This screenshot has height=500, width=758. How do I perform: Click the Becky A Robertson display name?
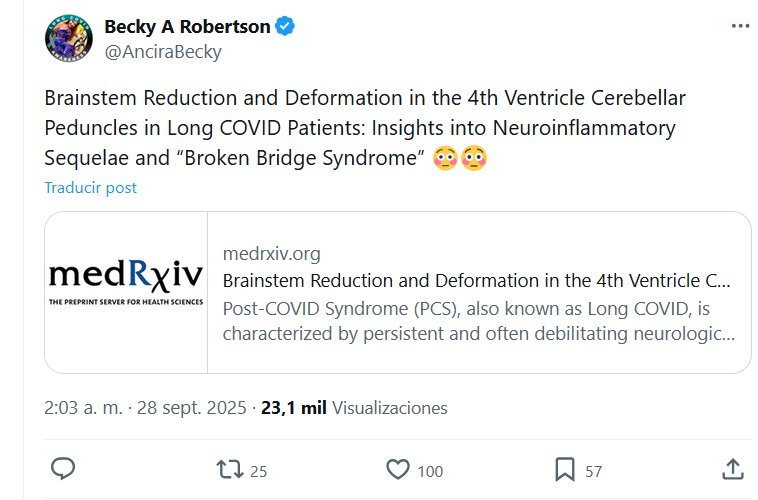187,27
